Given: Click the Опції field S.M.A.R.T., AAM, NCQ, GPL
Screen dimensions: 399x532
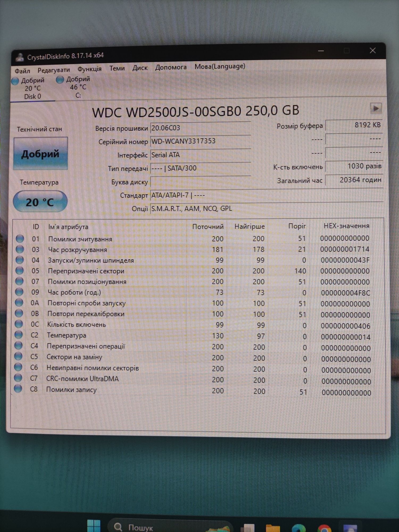Looking at the screenshot, I should coord(267,209).
